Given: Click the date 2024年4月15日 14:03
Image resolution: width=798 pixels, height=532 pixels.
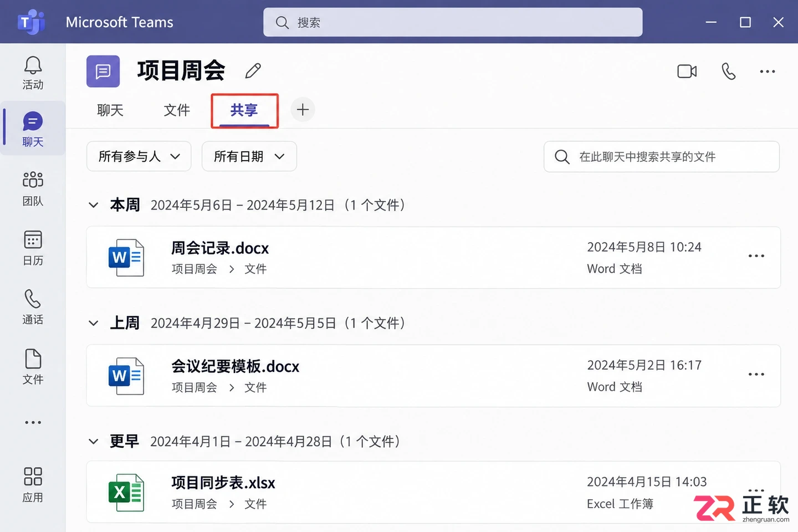Looking at the screenshot, I should 647,482.
